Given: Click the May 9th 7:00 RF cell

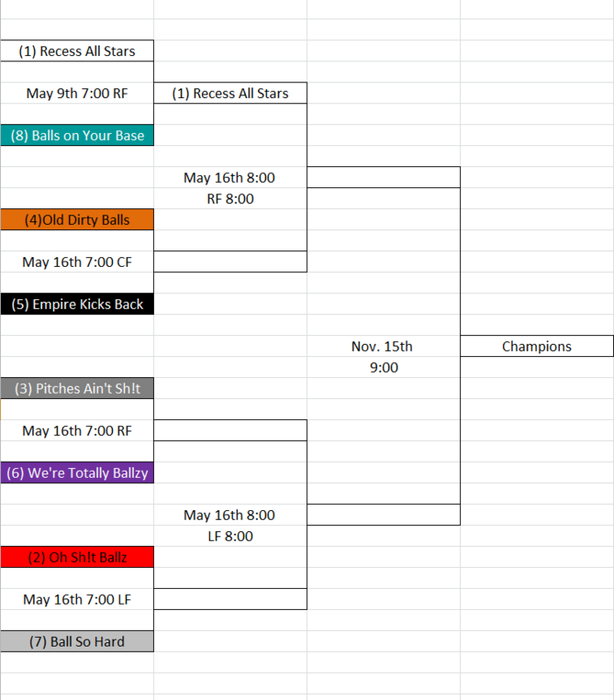Looking at the screenshot, I should pyautogui.click(x=77, y=94).
